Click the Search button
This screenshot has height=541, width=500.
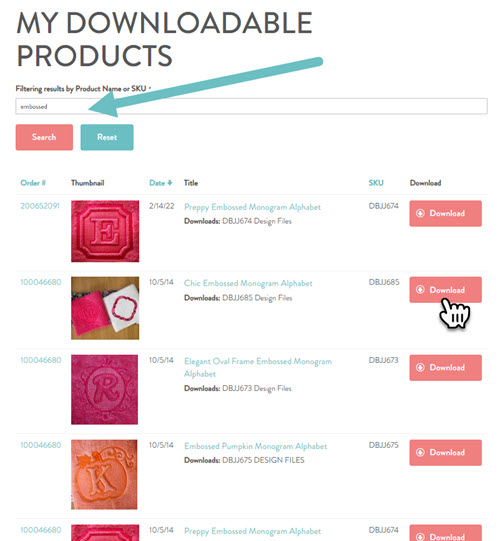44,137
